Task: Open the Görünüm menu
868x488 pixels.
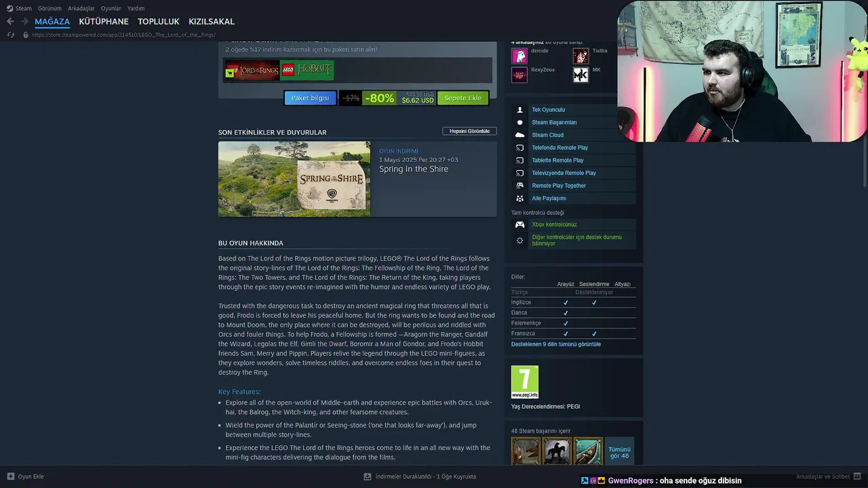Action: click(50, 8)
